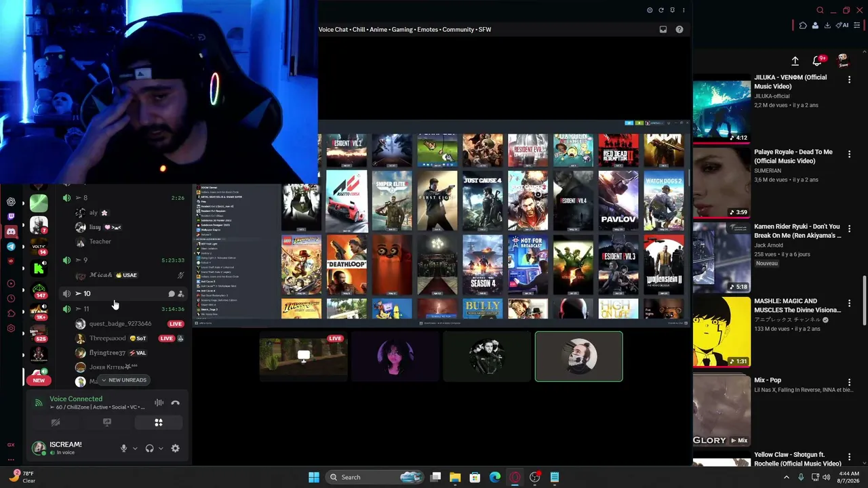The image size is (868, 488).
Task: Open browser History clock icon in sidebar
Action: (x=11, y=298)
